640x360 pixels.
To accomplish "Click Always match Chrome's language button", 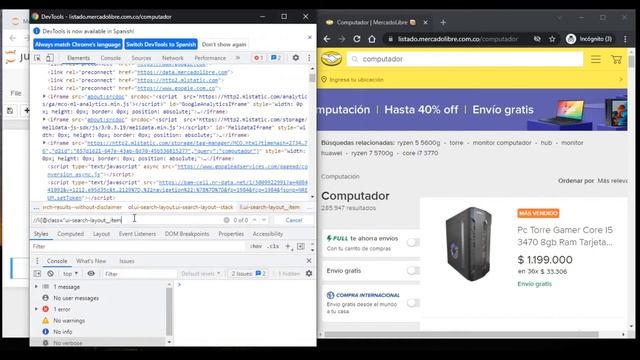I will point(78,44).
